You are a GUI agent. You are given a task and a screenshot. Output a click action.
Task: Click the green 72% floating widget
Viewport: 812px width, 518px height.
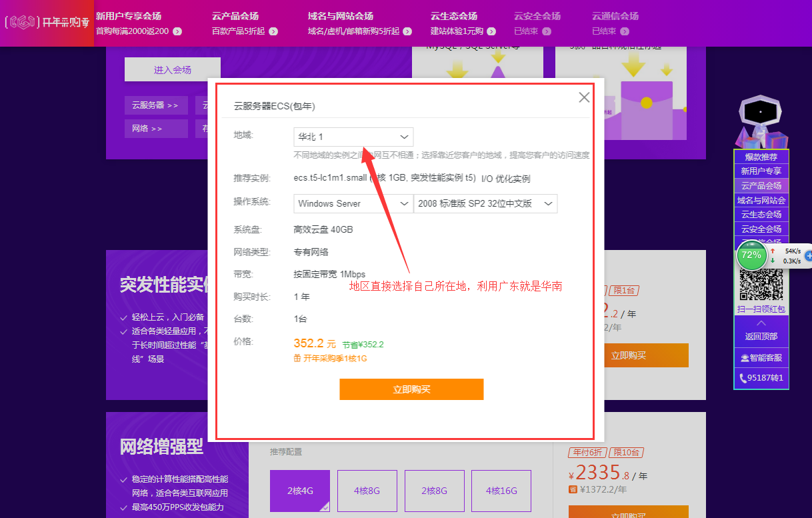click(x=751, y=255)
